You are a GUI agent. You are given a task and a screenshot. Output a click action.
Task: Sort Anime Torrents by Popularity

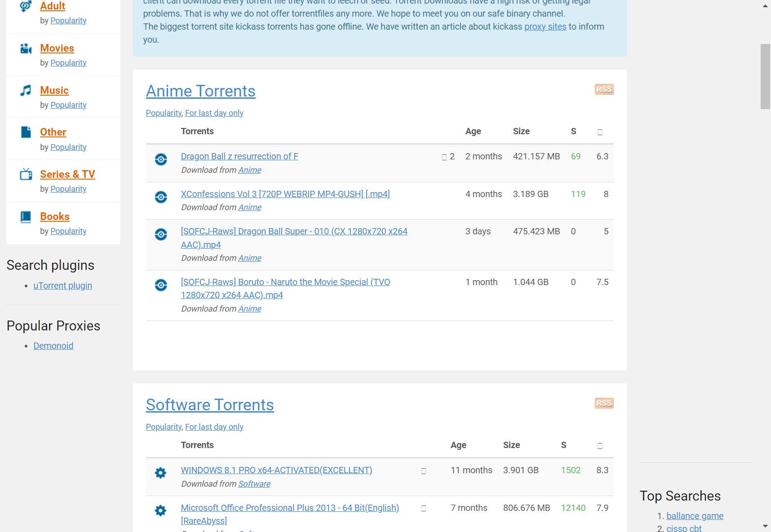point(164,113)
